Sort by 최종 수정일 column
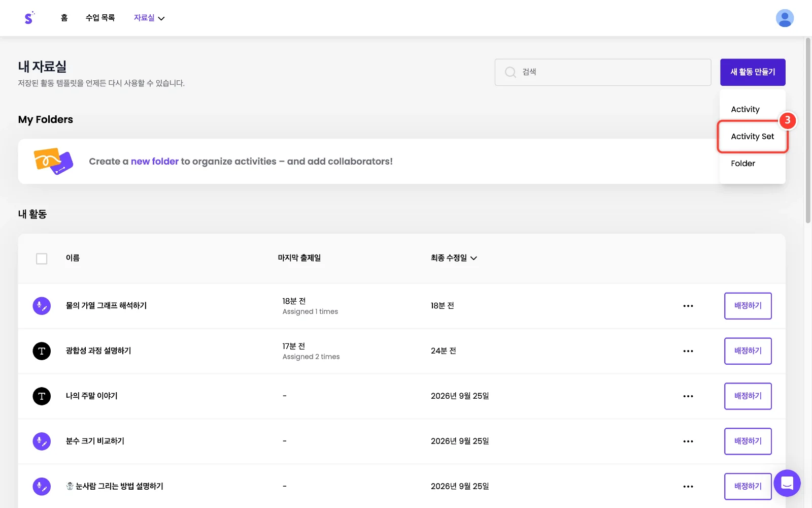This screenshot has width=812, height=508. coord(454,258)
